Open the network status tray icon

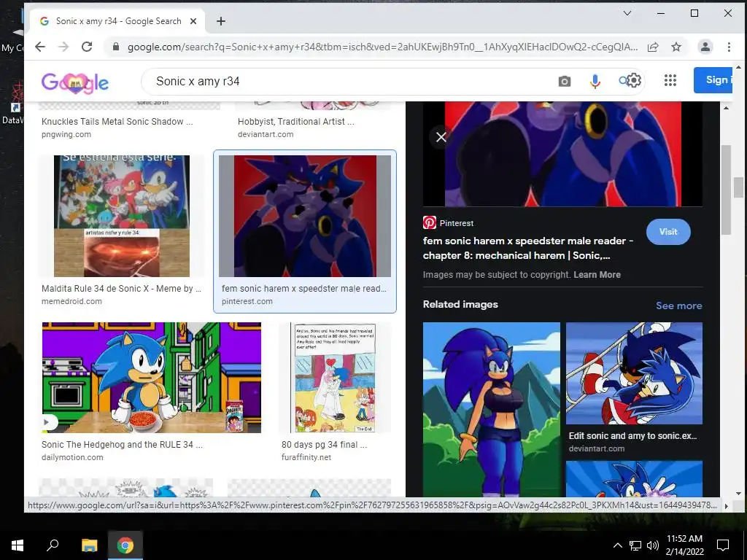pos(635,545)
